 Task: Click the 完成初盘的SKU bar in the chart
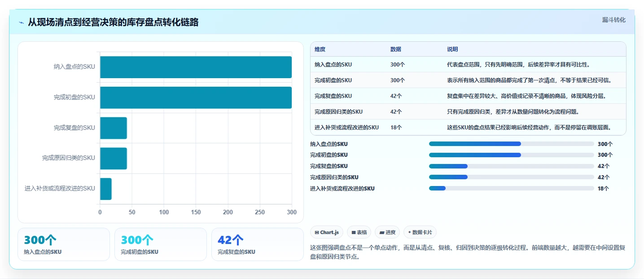[196, 97]
